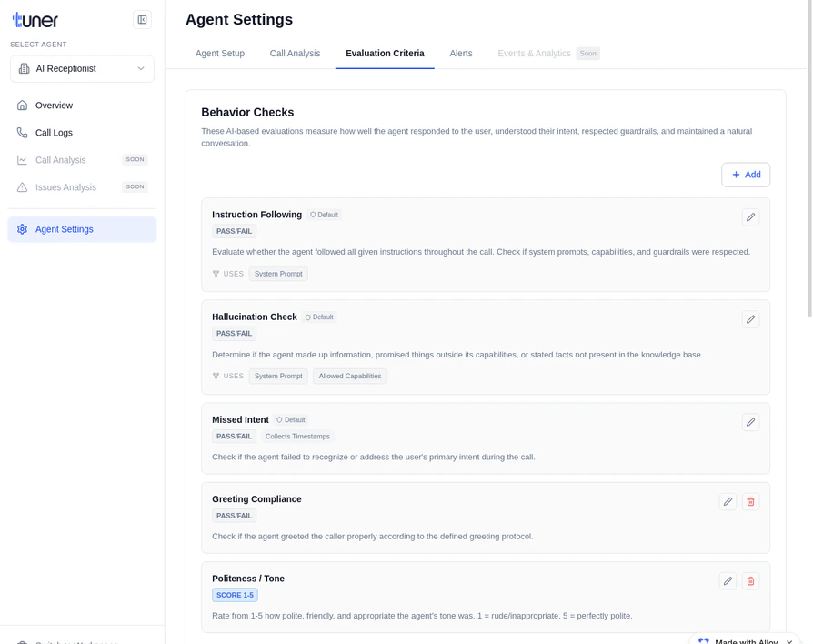Click the PASS/FAIL badge under Hallucination Check
The image size is (813, 644).
[234, 334]
